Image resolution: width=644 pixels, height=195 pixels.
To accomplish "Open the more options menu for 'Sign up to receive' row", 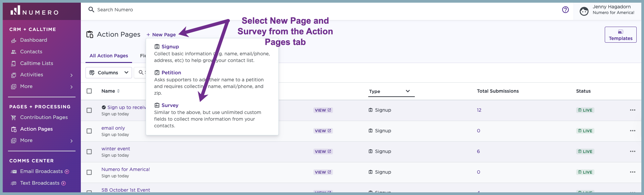I will click(x=633, y=110).
